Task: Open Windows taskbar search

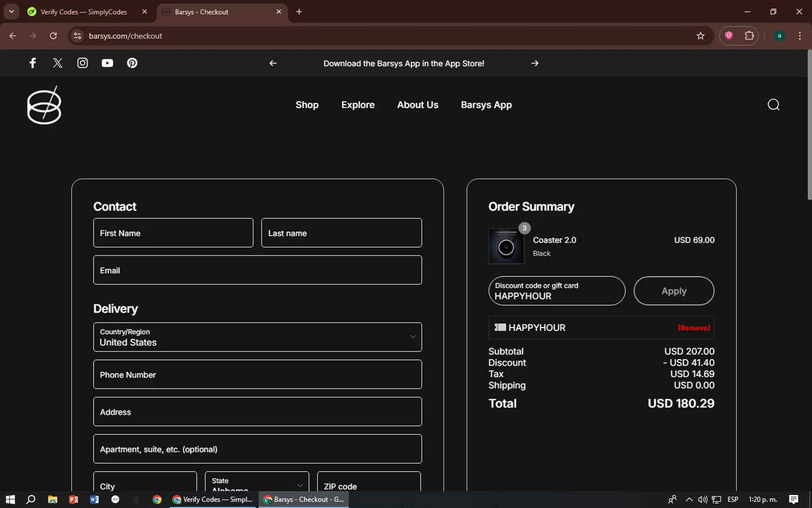Action: click(x=31, y=499)
